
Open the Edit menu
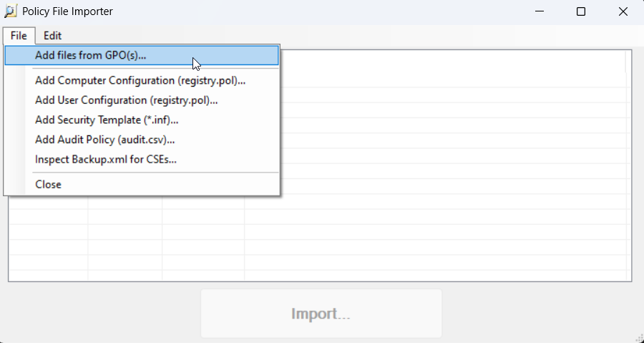pyautogui.click(x=52, y=36)
